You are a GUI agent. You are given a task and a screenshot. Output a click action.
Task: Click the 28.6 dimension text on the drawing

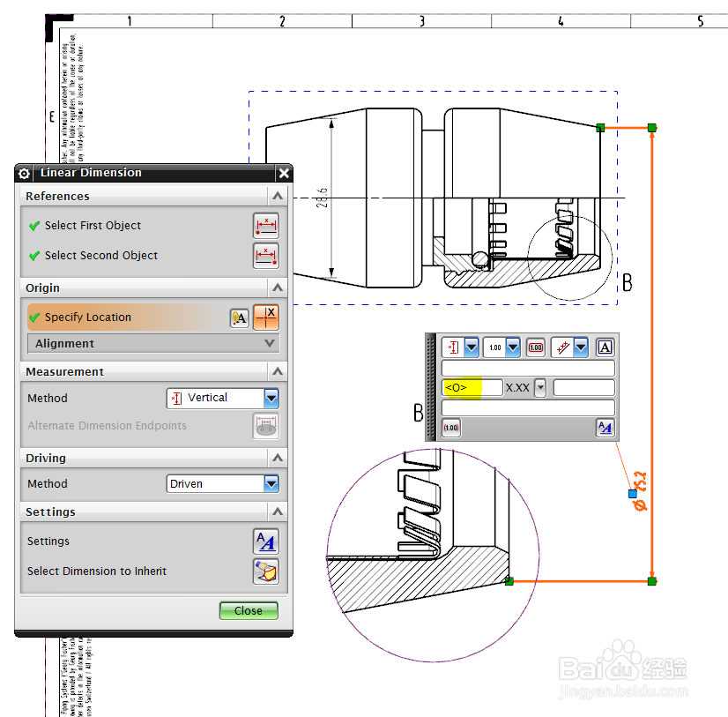pyautogui.click(x=323, y=198)
